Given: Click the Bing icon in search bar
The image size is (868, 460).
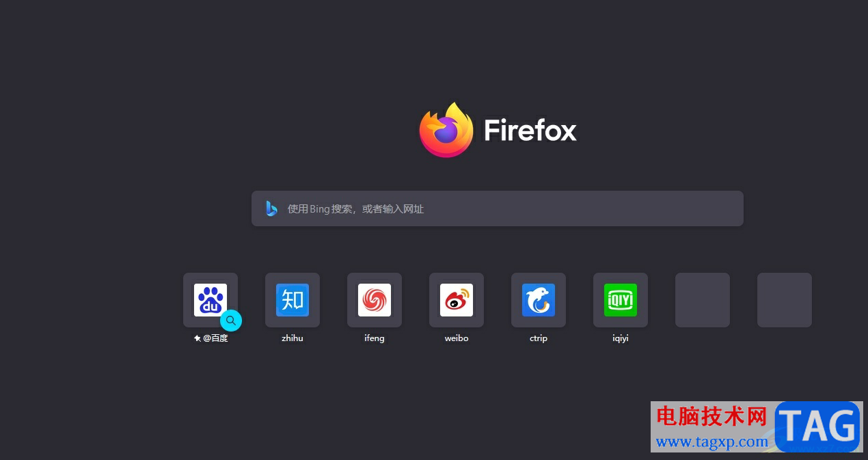Looking at the screenshot, I should coord(271,208).
